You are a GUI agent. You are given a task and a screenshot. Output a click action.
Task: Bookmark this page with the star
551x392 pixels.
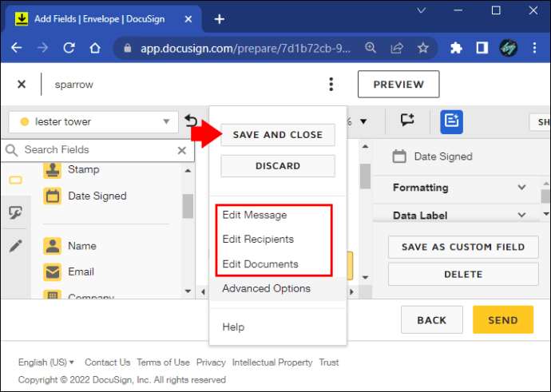click(x=422, y=47)
